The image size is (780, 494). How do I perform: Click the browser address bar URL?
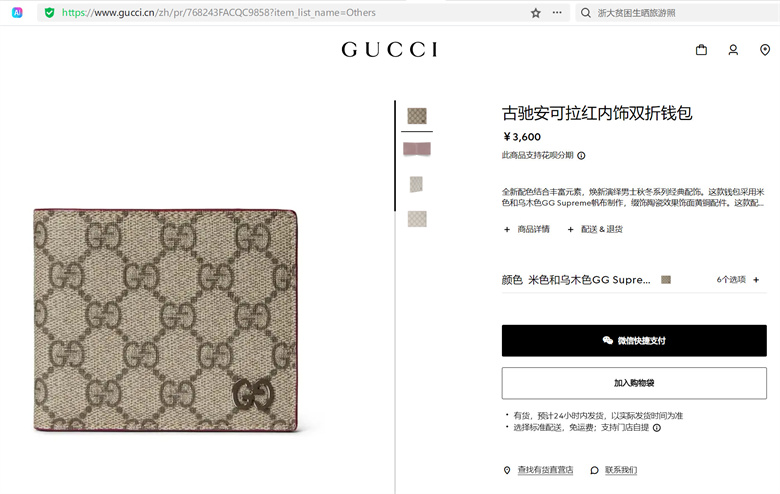pos(219,12)
